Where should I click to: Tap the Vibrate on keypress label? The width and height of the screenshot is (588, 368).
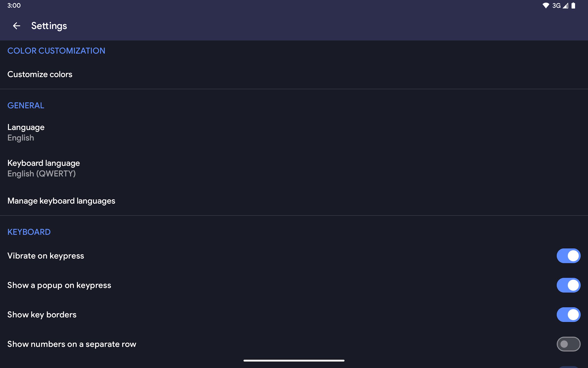[x=46, y=256]
